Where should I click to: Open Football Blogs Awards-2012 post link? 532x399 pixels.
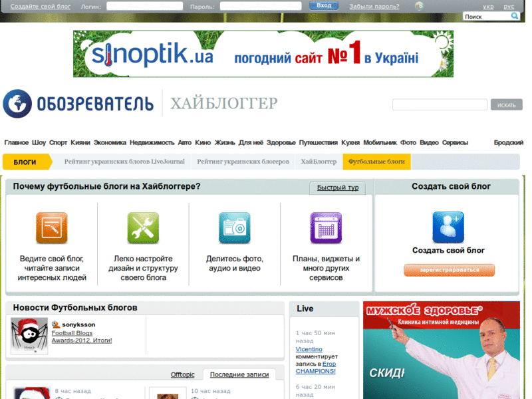click(82, 336)
